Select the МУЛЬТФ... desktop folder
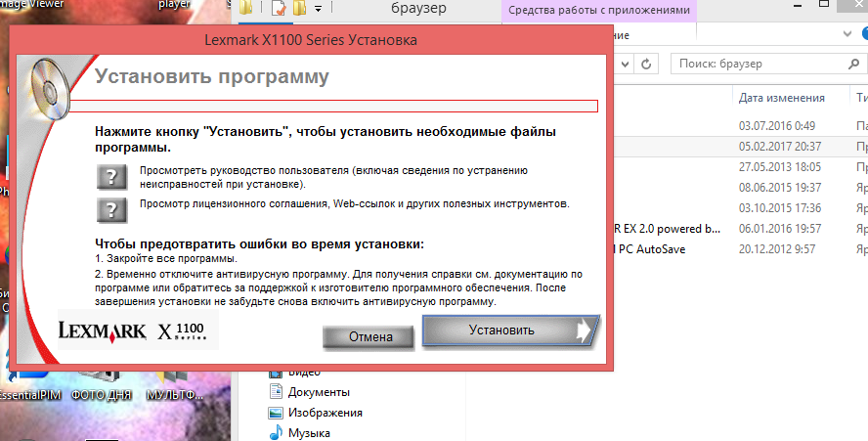Viewport: 868px width, 441px height. coord(174,385)
